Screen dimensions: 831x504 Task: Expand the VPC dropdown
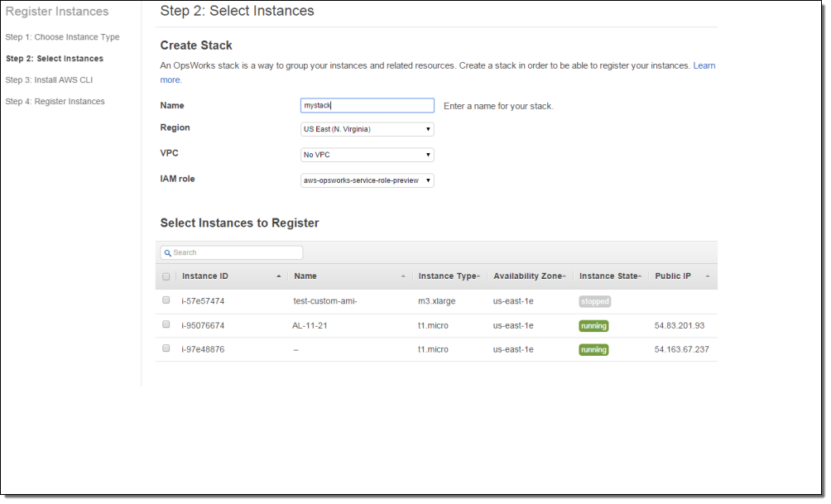[x=367, y=155]
